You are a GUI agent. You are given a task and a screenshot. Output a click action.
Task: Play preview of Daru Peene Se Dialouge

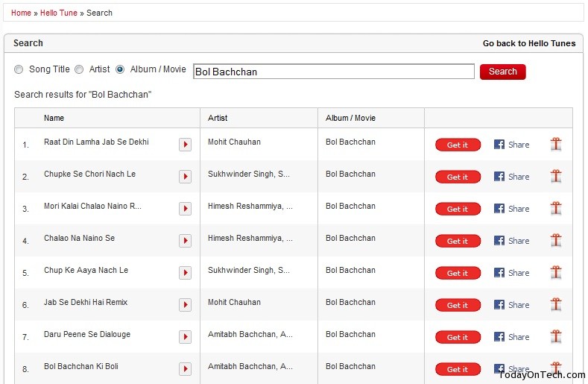click(186, 337)
